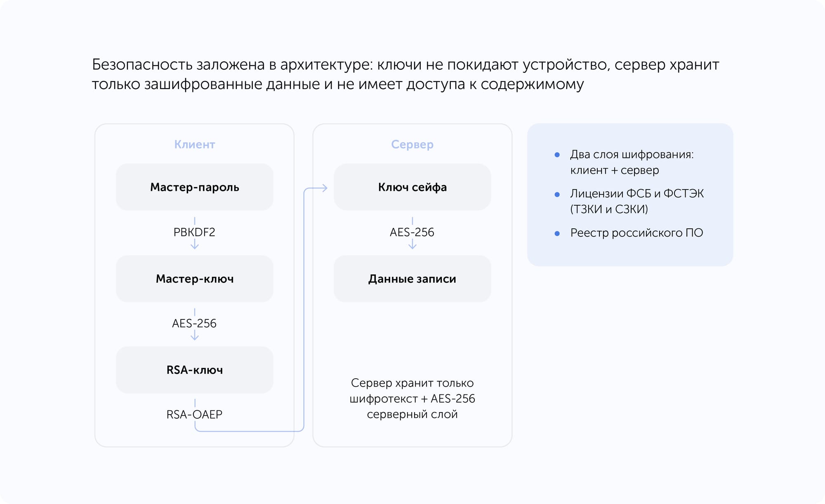Image resolution: width=825 pixels, height=504 pixels.
Task: Select the Мастер-пароль block
Action: (194, 187)
